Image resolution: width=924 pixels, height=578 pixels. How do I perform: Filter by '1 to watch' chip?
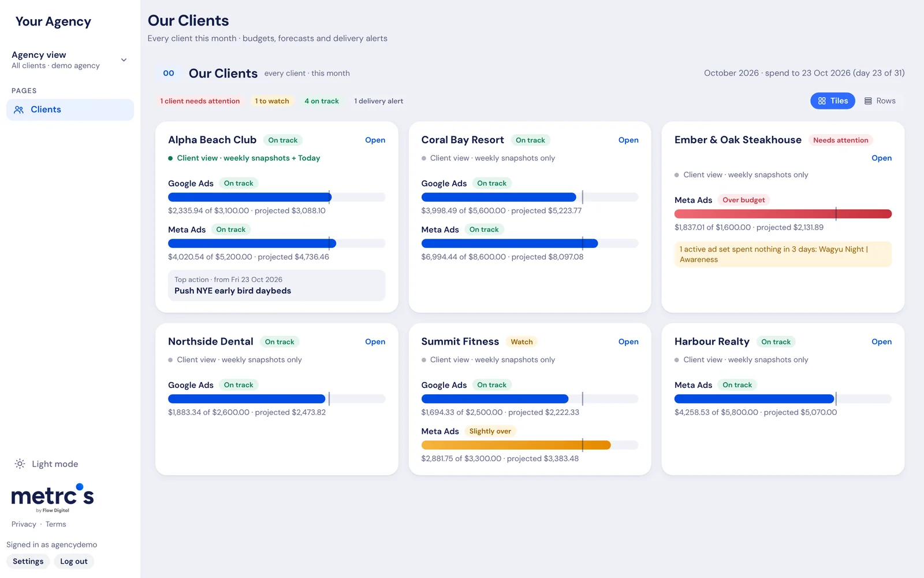click(272, 101)
